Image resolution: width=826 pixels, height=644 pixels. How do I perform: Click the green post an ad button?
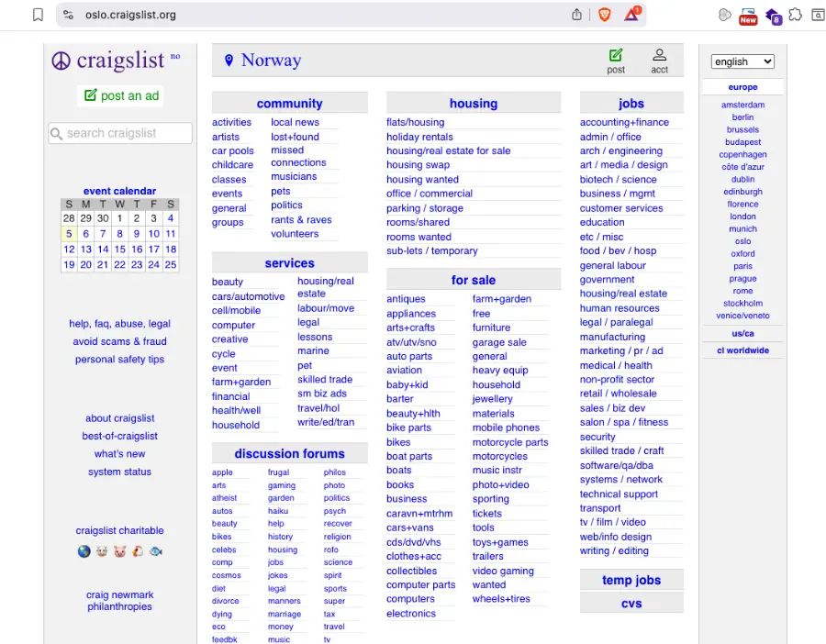tap(121, 95)
